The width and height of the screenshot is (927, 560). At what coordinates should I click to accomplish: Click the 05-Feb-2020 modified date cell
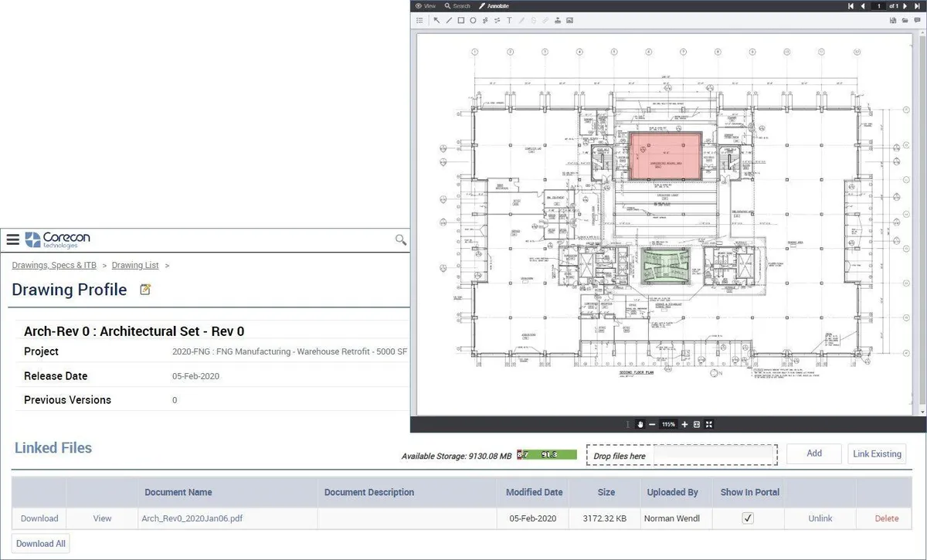(x=535, y=518)
